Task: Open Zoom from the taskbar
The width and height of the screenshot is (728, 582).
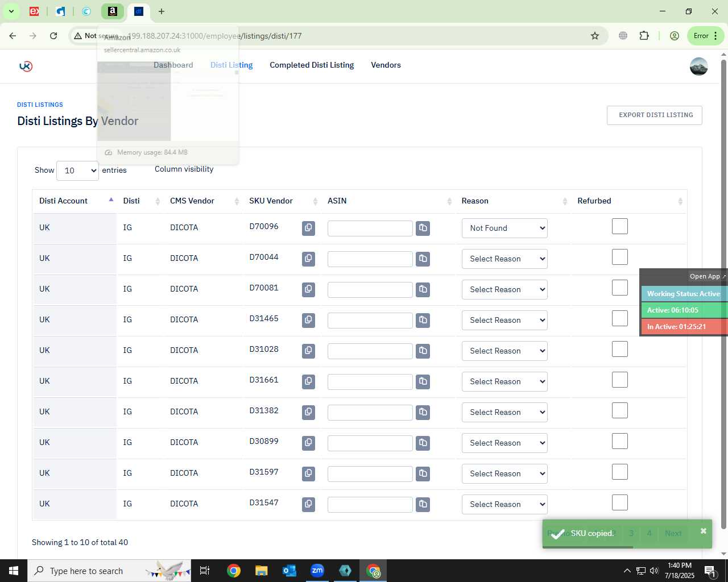Action: [x=317, y=571]
